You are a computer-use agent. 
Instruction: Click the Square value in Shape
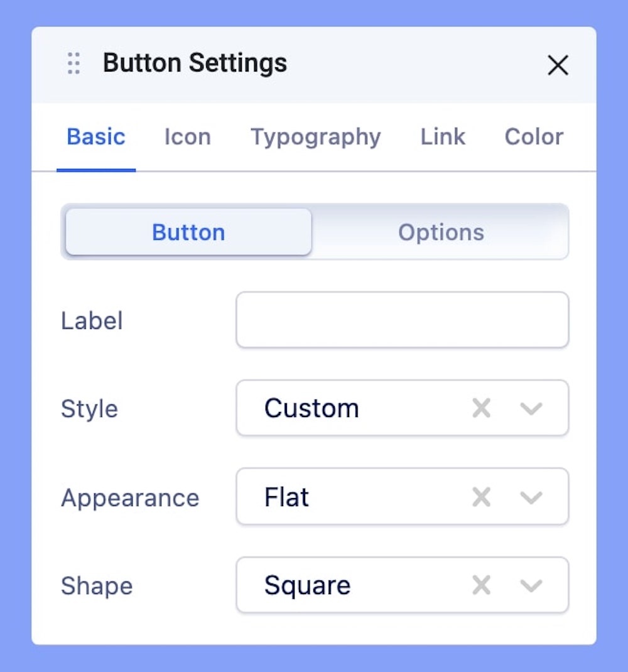pos(307,585)
